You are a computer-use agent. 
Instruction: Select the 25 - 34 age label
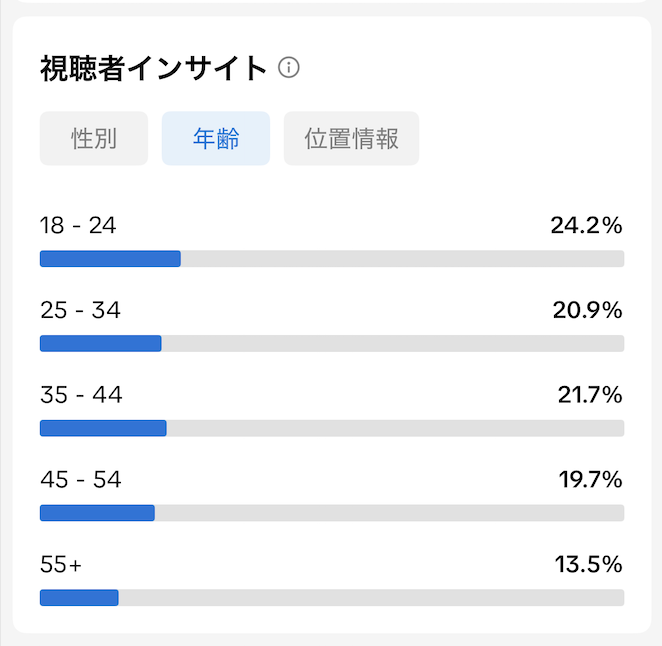pyautogui.click(x=80, y=310)
